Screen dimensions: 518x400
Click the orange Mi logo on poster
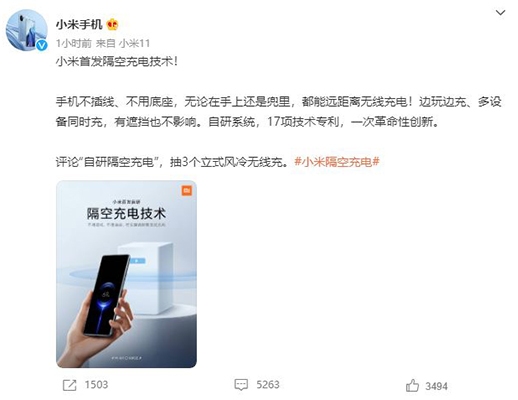coord(187,190)
